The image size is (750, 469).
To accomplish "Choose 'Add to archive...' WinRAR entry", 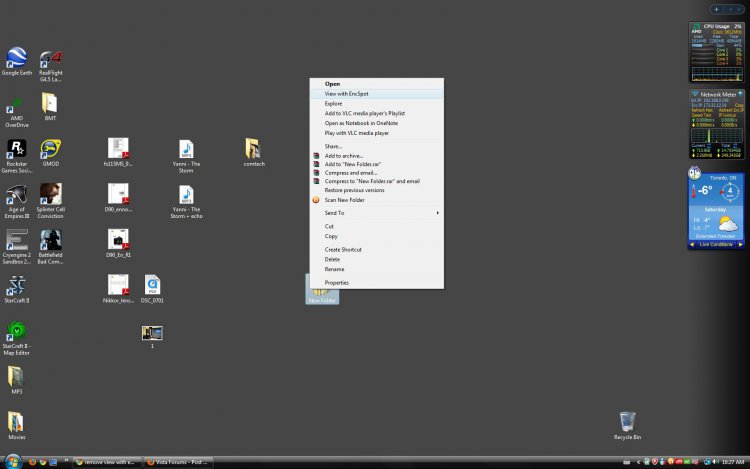I will (x=377, y=156).
